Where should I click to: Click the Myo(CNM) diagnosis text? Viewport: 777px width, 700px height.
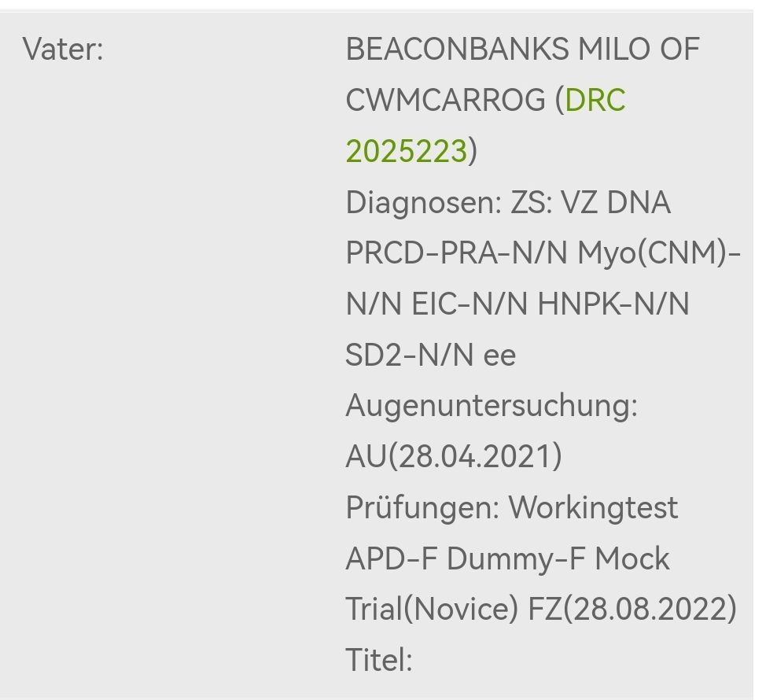pyautogui.click(x=653, y=253)
